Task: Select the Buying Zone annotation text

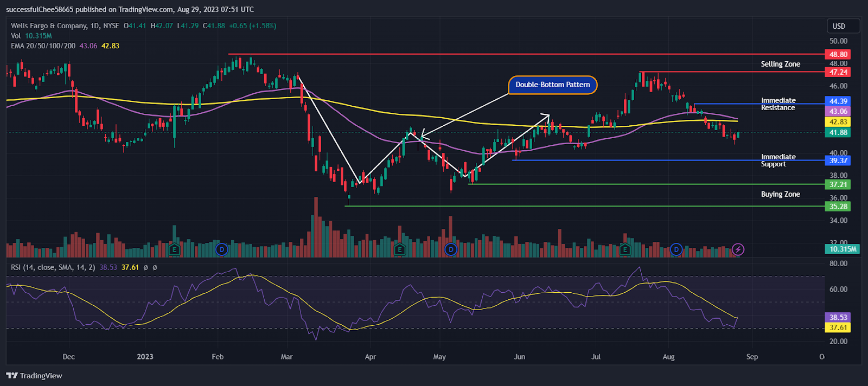Action: [780, 194]
